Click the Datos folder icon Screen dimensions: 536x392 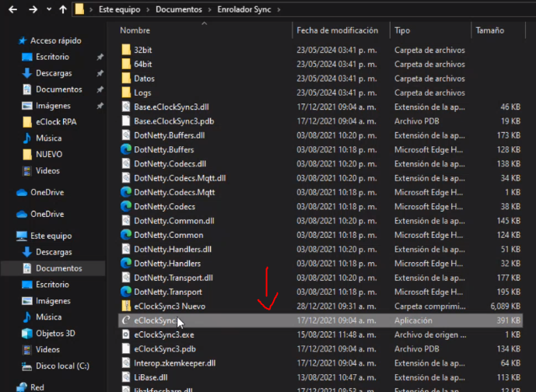[x=126, y=79]
